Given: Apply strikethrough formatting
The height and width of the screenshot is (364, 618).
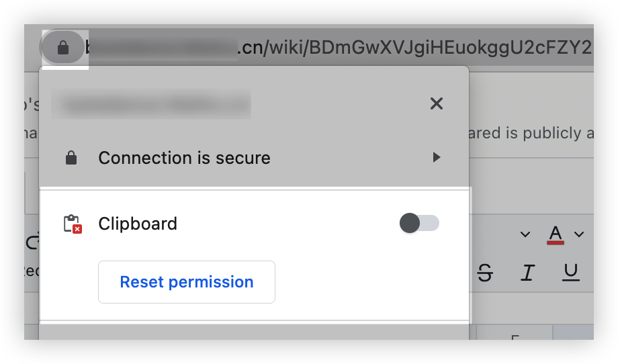Looking at the screenshot, I should [x=485, y=272].
